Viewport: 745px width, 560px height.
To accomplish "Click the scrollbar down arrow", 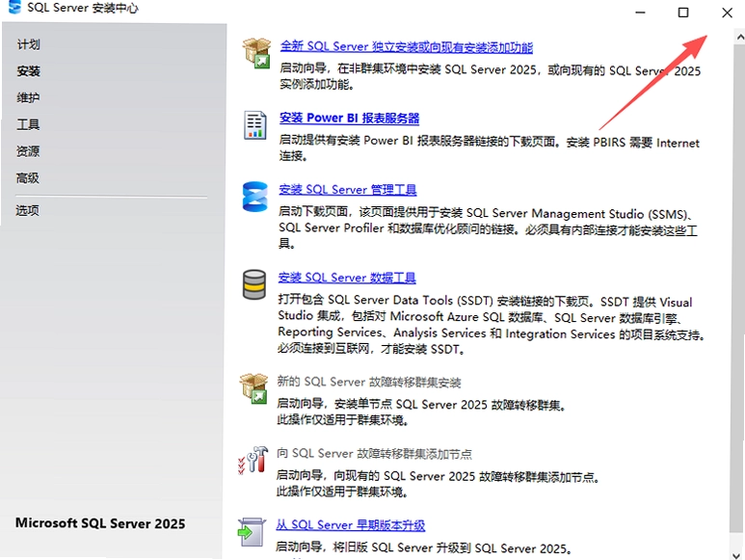I will pos(736,555).
